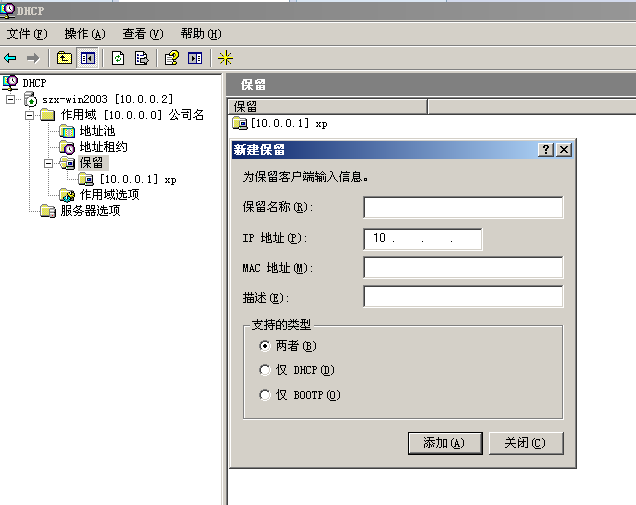
Task: Select the 两者(B) radio button
Action: tap(264, 346)
